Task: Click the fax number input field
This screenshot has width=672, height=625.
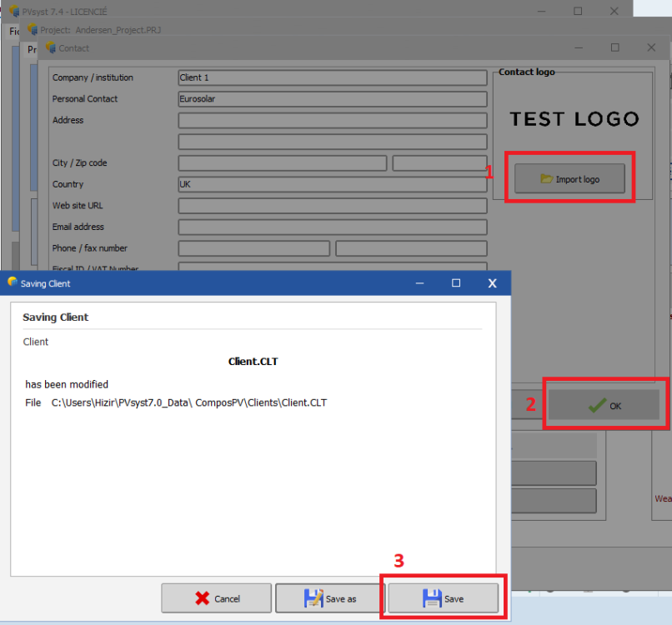Action: 411,248
